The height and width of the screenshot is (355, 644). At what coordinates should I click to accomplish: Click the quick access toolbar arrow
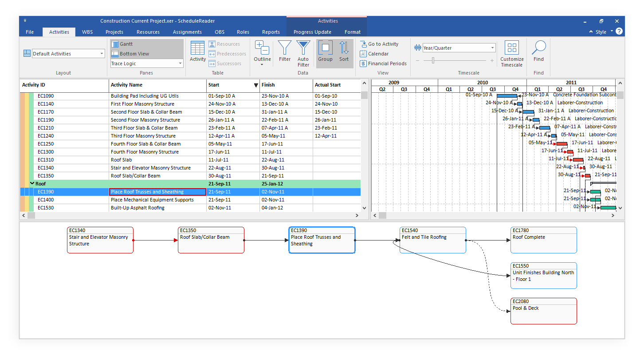25,20
